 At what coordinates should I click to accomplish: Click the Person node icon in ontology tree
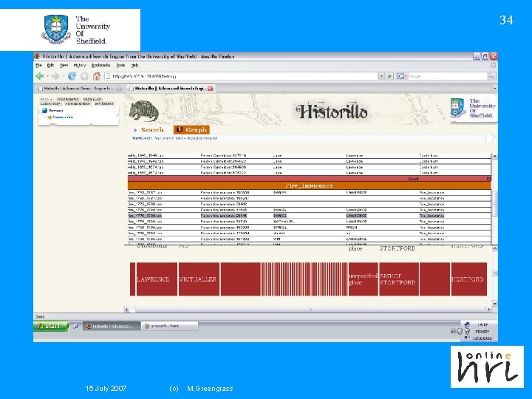pyautogui.click(x=44, y=111)
